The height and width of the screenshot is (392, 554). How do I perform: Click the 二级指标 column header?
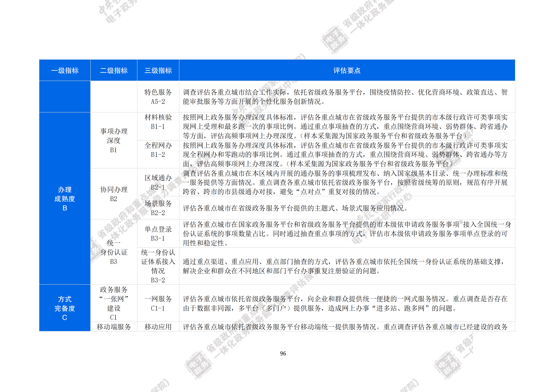114,70
